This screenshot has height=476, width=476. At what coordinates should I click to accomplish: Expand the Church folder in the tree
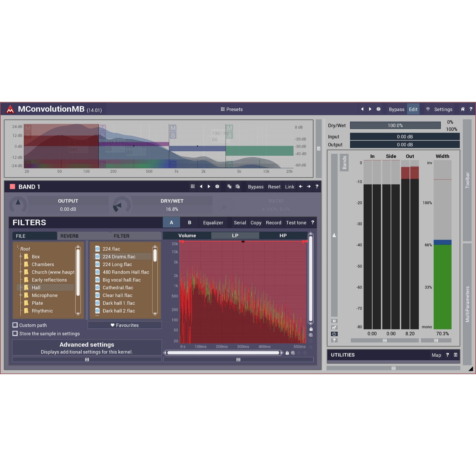(x=21, y=272)
